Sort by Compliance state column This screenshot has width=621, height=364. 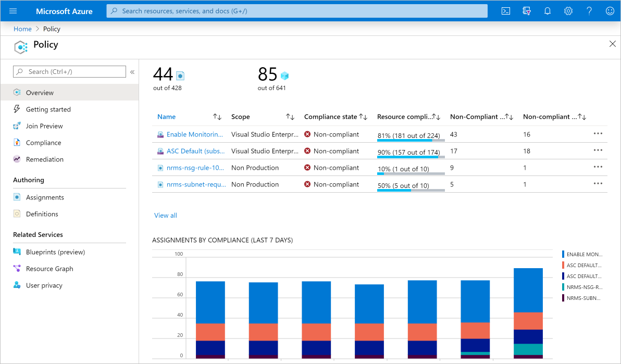363,117
